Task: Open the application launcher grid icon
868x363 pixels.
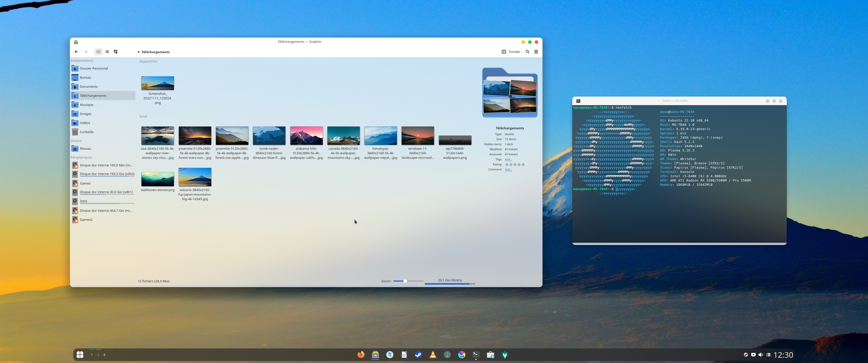Action: click(80, 354)
